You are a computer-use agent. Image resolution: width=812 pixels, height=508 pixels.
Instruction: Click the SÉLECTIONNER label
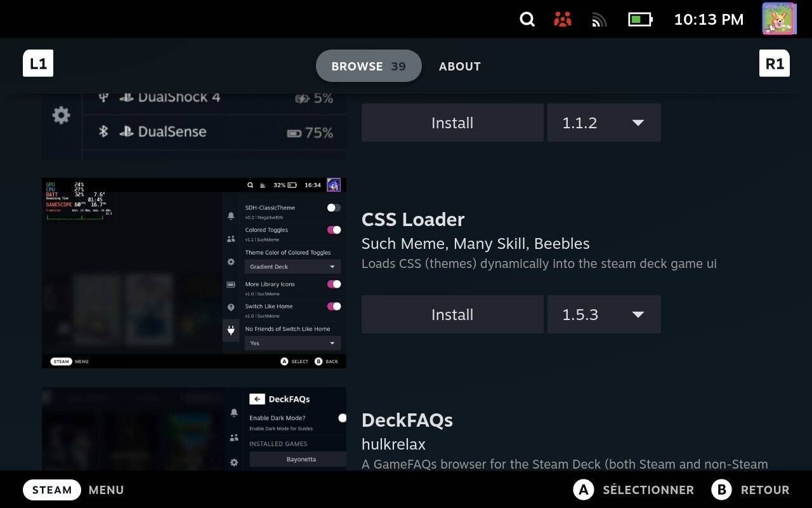coord(648,490)
